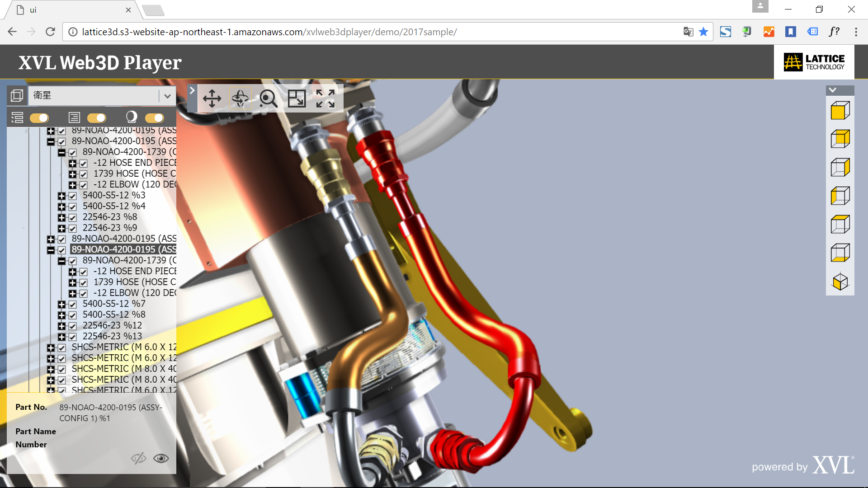Click the fullscreen expand arrows icon
This screenshot has width=868, height=488.
point(325,98)
